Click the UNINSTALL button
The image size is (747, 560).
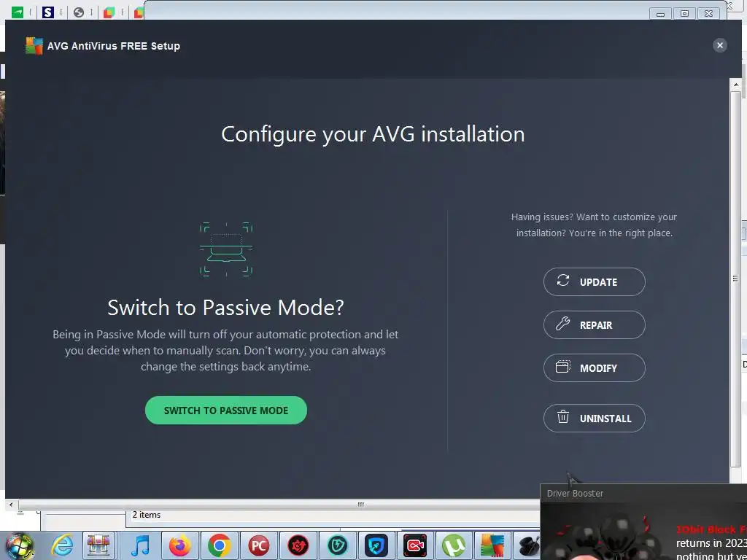[x=594, y=418]
